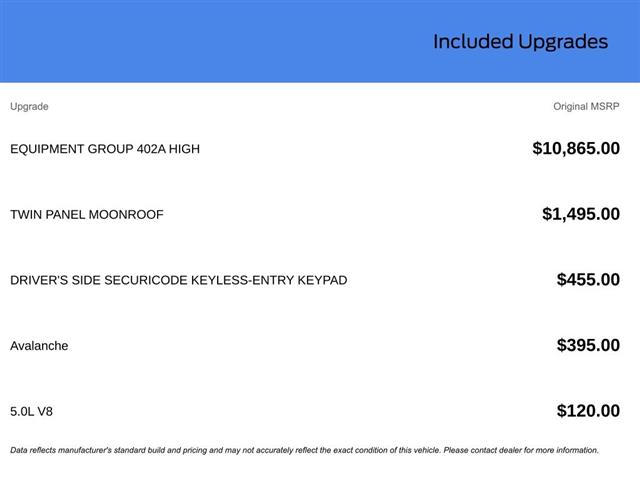Click the $10,865.00 price

[x=576, y=149]
